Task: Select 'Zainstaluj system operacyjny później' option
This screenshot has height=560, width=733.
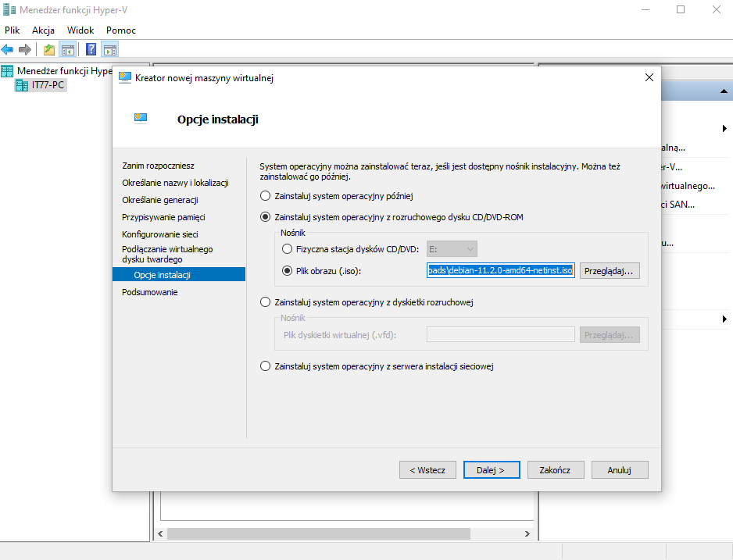Action: (x=266, y=196)
